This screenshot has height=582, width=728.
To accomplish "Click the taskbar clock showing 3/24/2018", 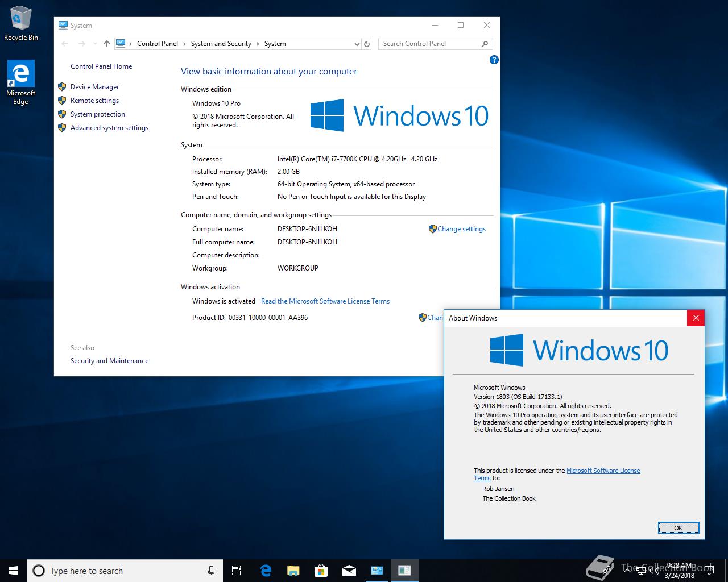I will [x=680, y=571].
